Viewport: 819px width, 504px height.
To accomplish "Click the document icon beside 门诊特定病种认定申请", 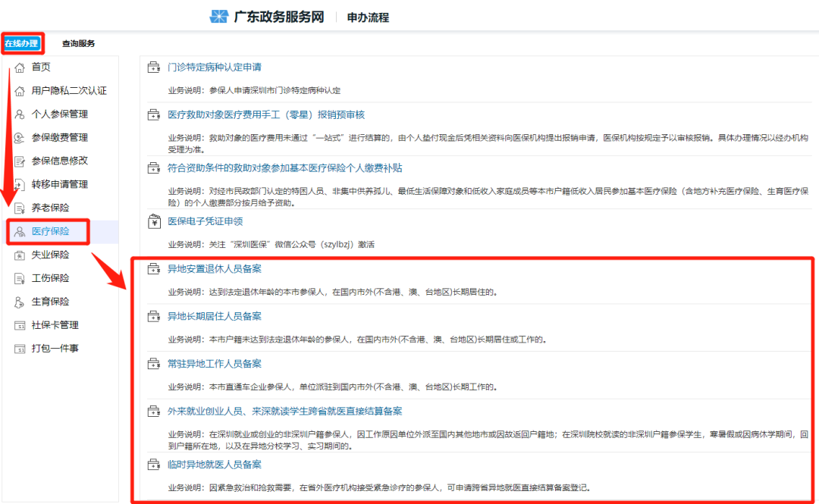I will tap(152, 67).
